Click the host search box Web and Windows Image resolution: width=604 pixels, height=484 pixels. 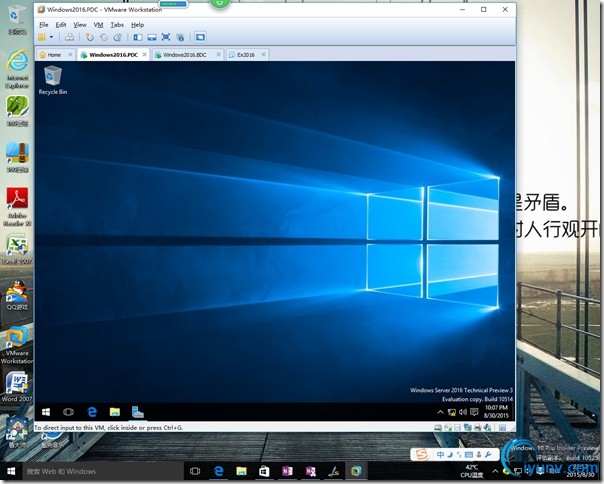pyautogui.click(x=103, y=471)
